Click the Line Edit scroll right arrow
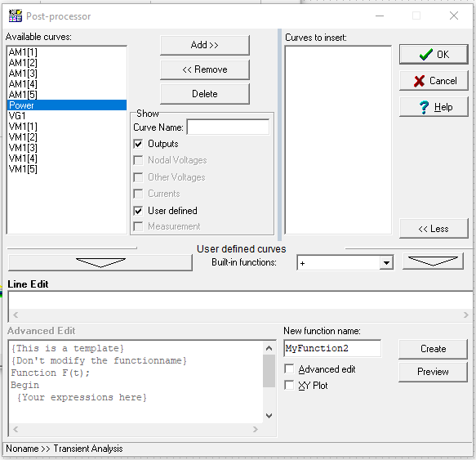The image size is (476, 460). click(466, 315)
